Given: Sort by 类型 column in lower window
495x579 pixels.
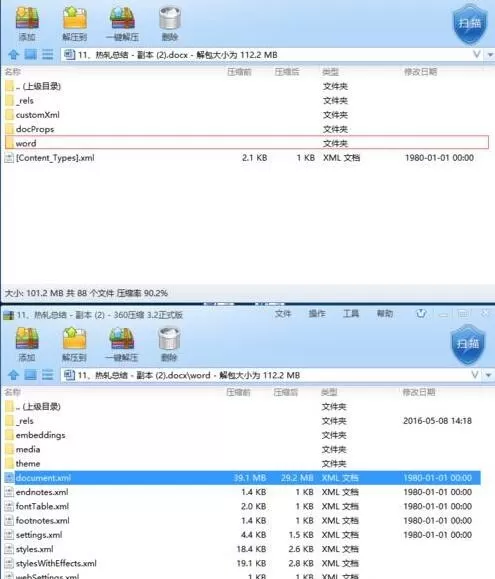Looking at the screenshot, I should click(329, 392).
